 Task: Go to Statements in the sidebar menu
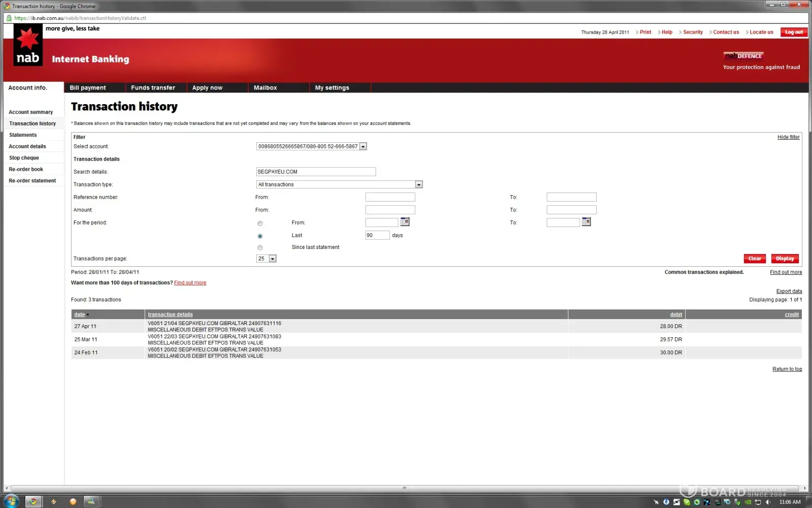(23, 135)
